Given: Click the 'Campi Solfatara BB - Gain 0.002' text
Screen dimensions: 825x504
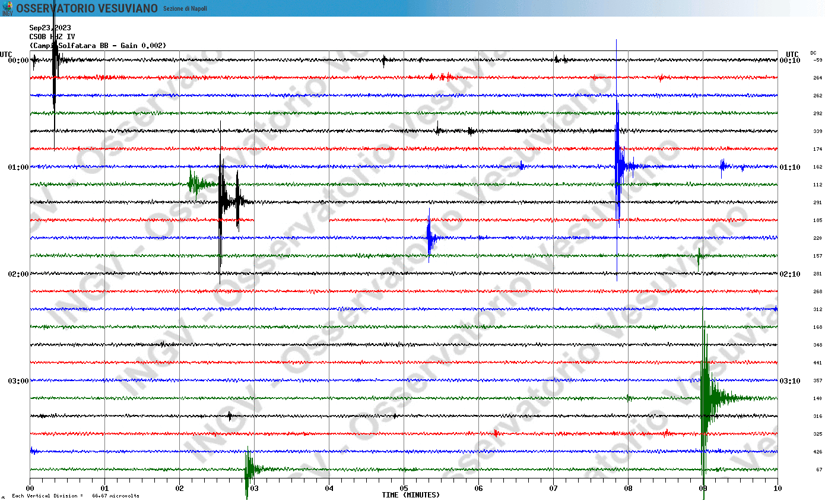Looking at the screenshot, I should [98, 46].
